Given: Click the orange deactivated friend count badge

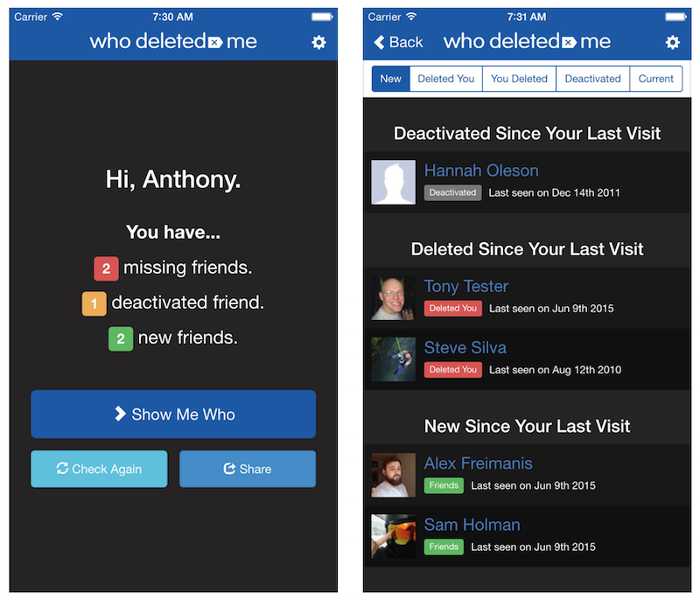Looking at the screenshot, I should pos(94,303).
